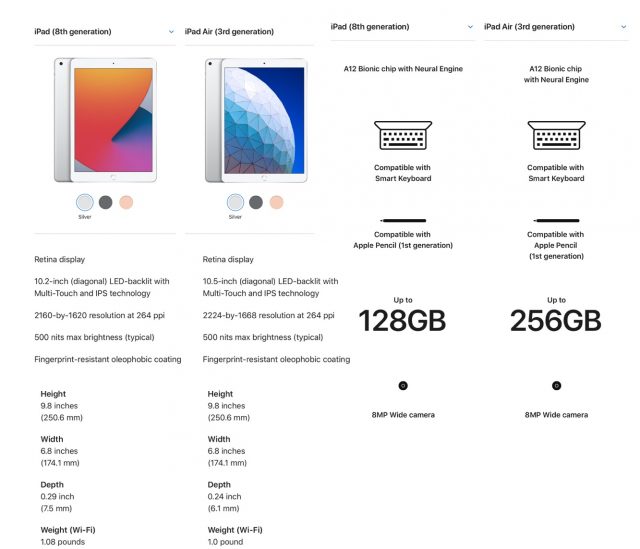
Task: Click the Apple Pencil icon under iPad Air
Action: tap(556, 219)
